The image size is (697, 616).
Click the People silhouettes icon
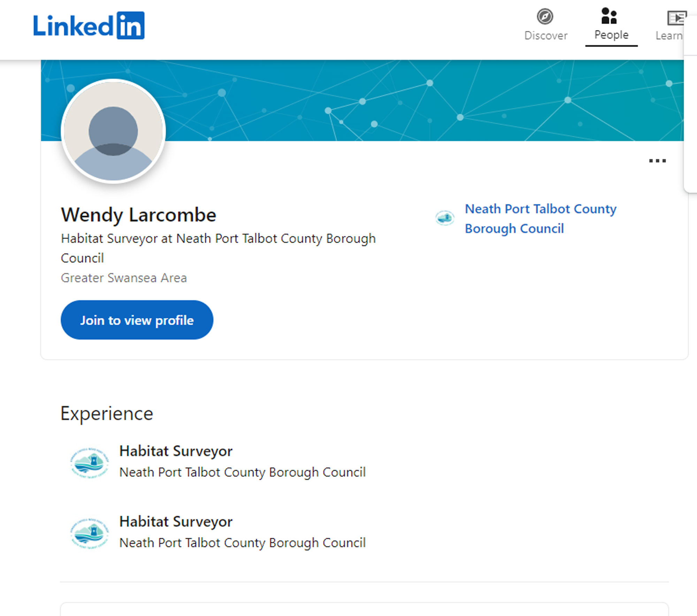[x=609, y=16]
